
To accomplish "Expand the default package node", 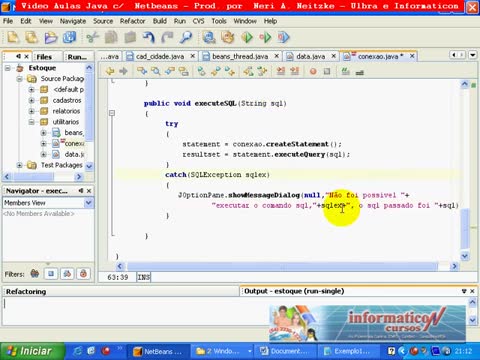I will click(x=31, y=89).
